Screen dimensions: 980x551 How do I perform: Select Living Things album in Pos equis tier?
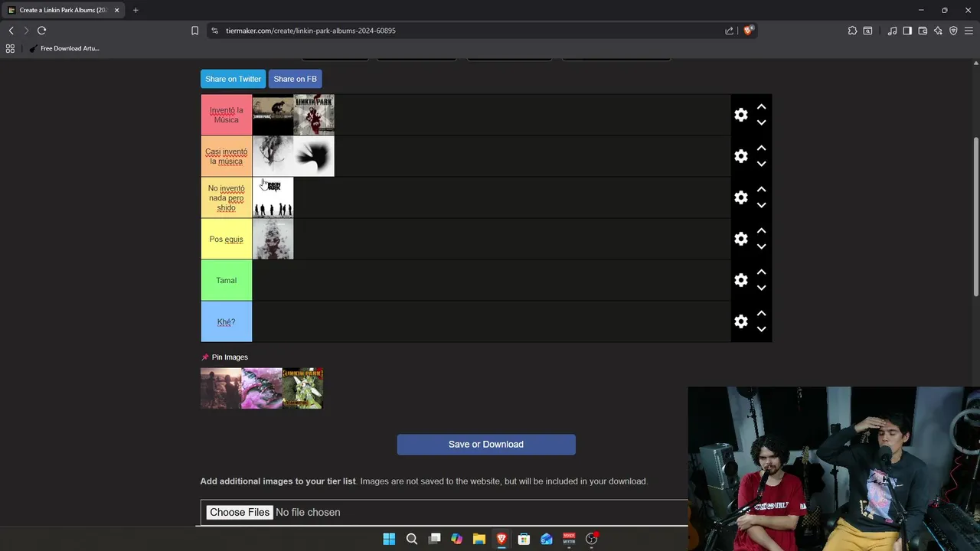point(273,239)
